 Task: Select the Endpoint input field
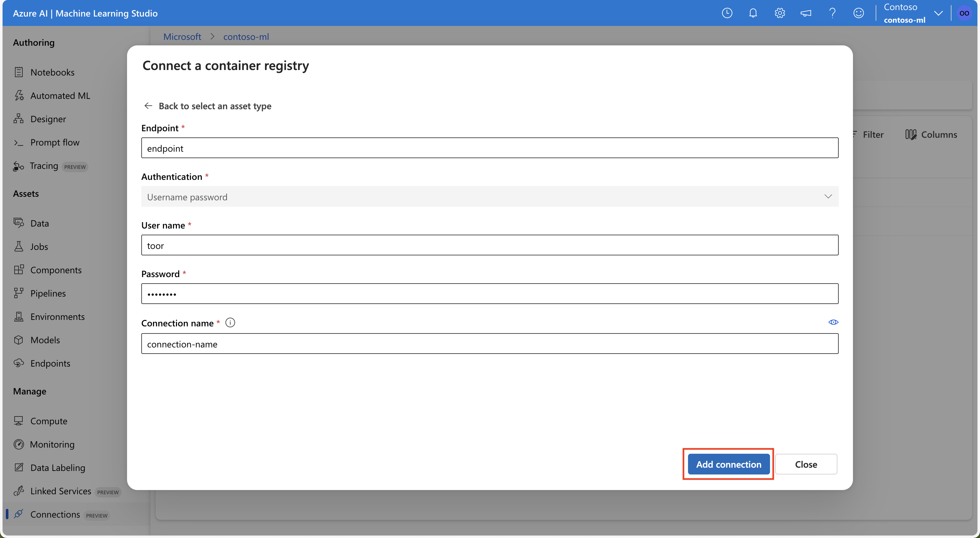click(489, 147)
